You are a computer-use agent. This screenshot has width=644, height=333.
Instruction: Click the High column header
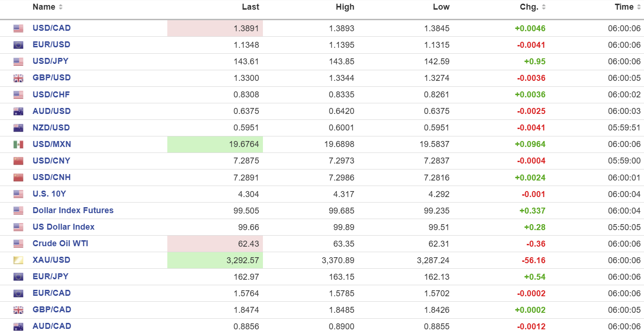(345, 7)
